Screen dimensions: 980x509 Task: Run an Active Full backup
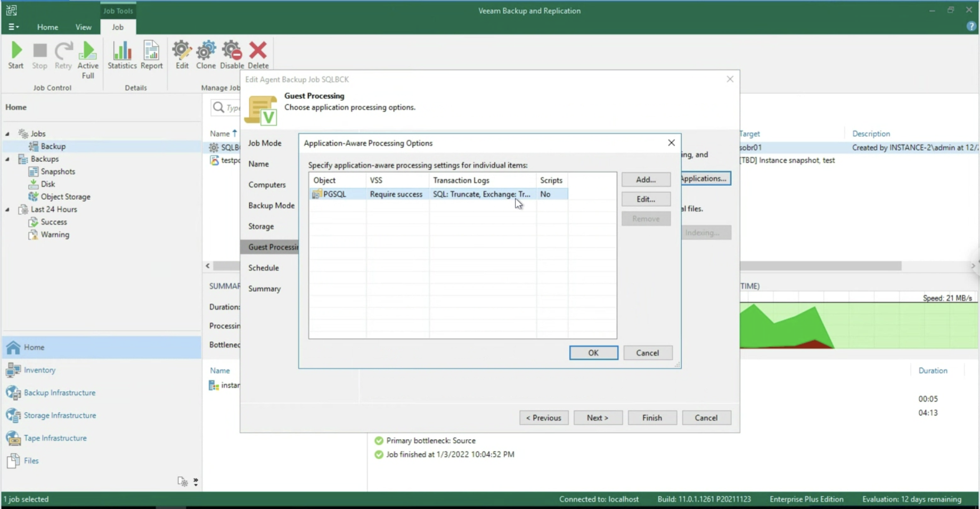click(88, 60)
